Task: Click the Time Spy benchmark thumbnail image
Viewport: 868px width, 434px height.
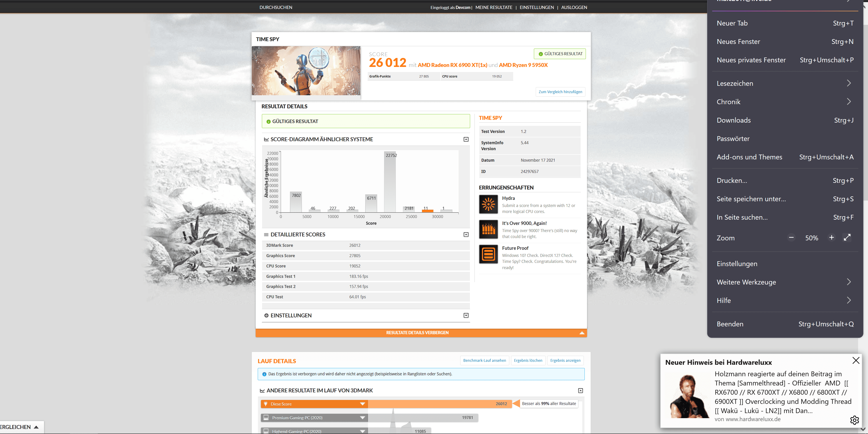Action: 306,71
